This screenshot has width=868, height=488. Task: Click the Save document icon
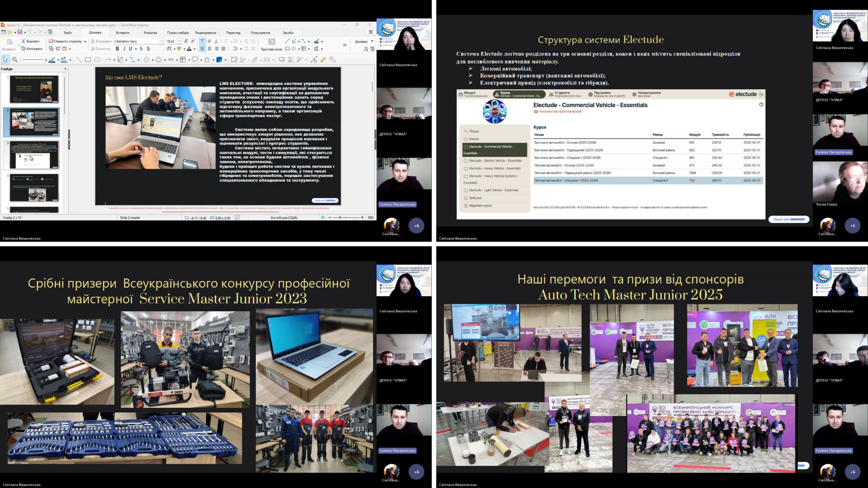pos(20,33)
